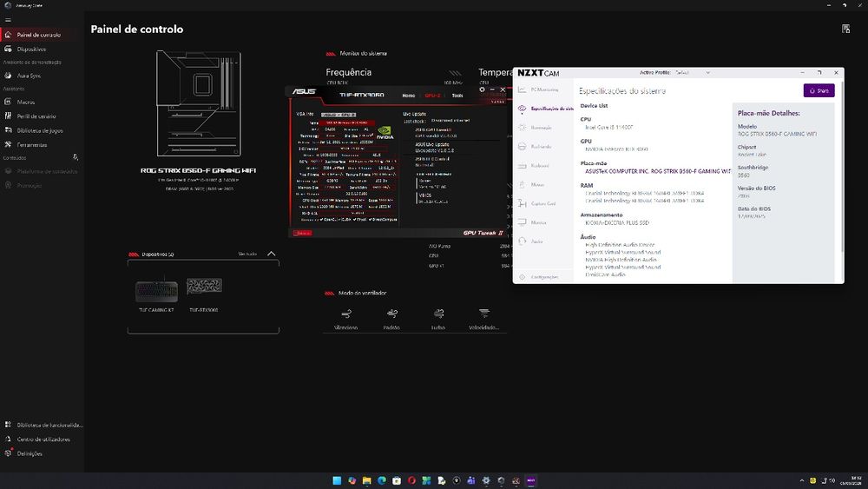Switch to Home tab in GPU Tweak

409,96
